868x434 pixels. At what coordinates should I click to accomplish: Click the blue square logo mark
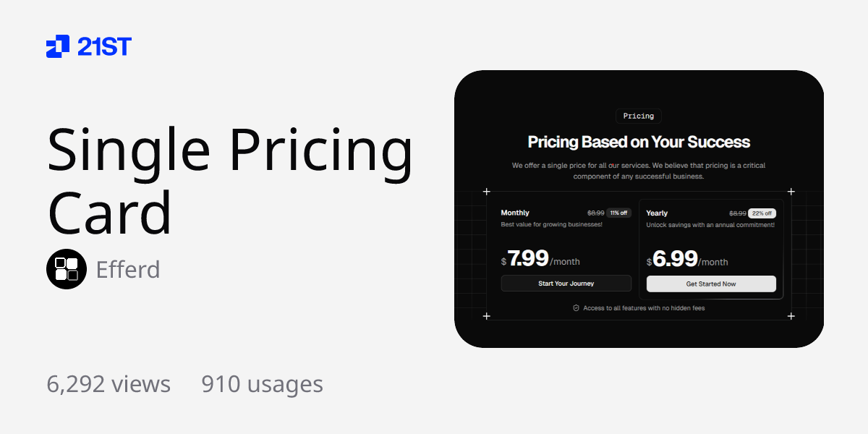point(57,46)
